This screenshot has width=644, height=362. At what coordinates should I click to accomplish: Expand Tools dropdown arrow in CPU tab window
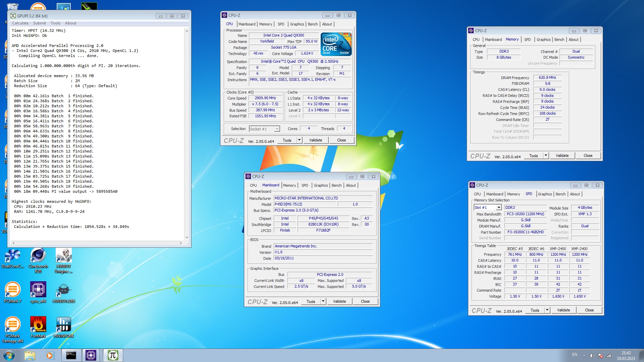point(299,140)
